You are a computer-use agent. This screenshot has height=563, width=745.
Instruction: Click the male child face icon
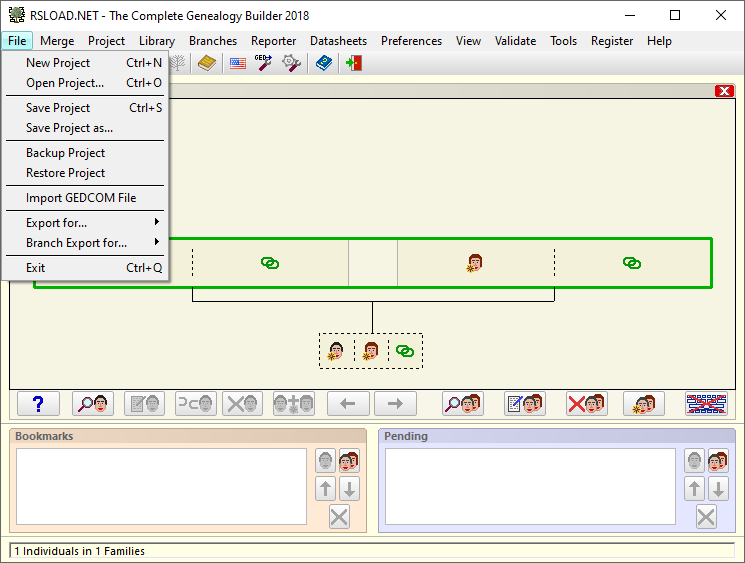336,351
